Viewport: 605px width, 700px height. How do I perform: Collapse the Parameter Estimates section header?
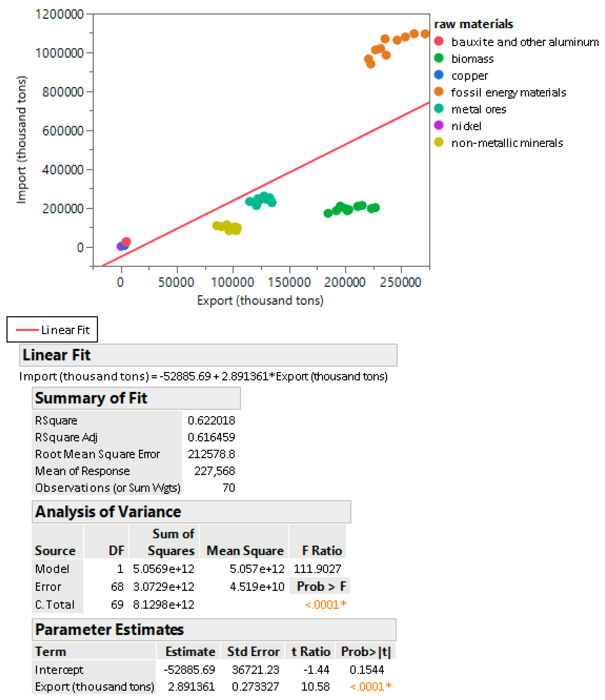(x=214, y=630)
